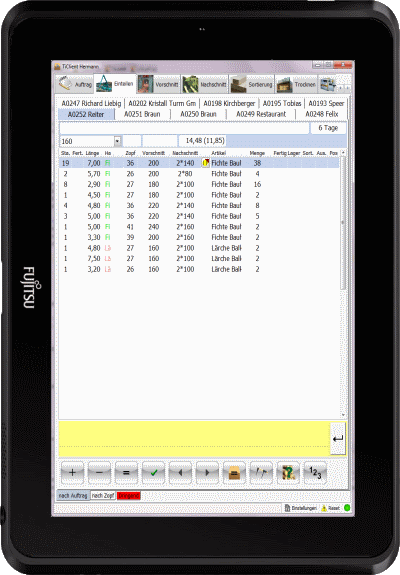
Task: Click the Enter return arrow button
Action: [338, 438]
